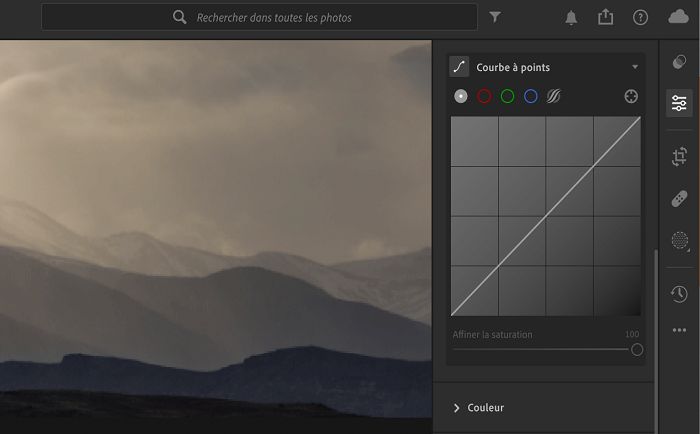
Task: Click the 'Affiner la saturation' slider handle
Action: click(637, 350)
